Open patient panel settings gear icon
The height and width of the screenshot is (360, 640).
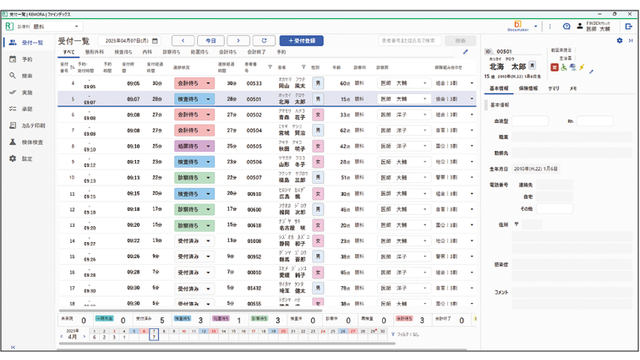620,40
